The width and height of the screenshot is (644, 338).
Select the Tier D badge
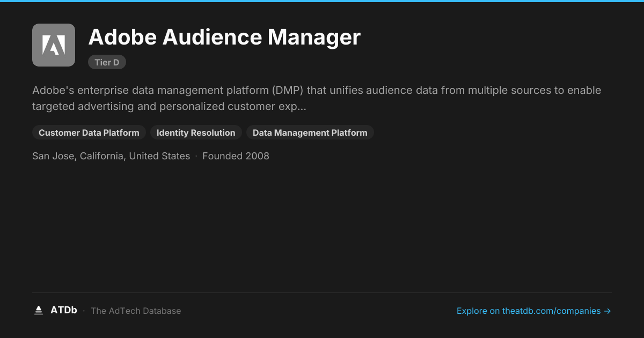point(107,62)
